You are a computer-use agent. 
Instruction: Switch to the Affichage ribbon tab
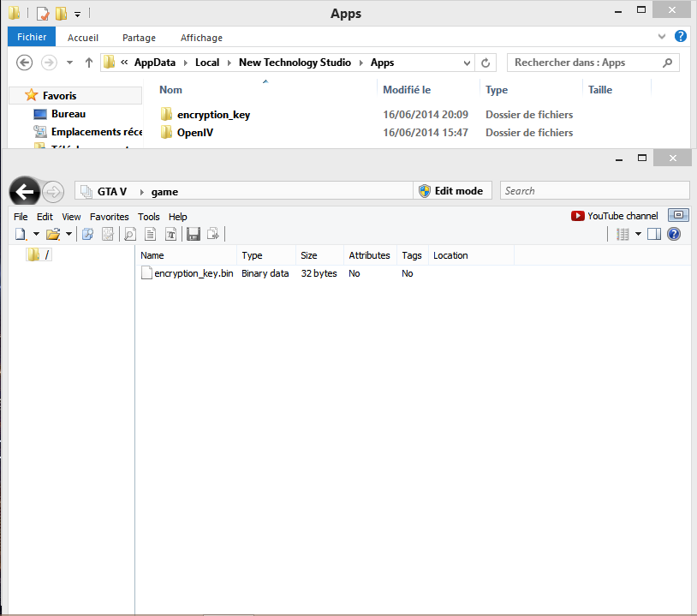tap(201, 38)
